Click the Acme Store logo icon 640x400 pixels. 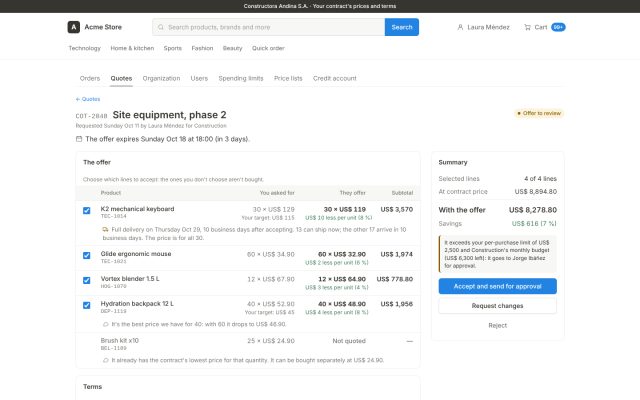click(73, 27)
